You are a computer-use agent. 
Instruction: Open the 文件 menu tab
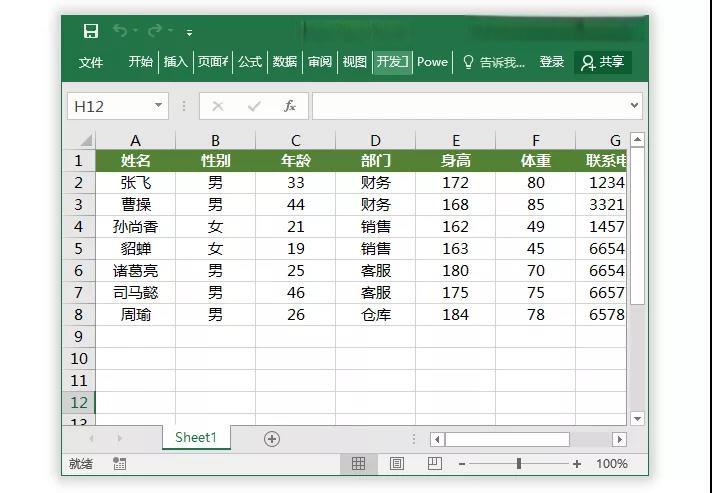point(91,62)
